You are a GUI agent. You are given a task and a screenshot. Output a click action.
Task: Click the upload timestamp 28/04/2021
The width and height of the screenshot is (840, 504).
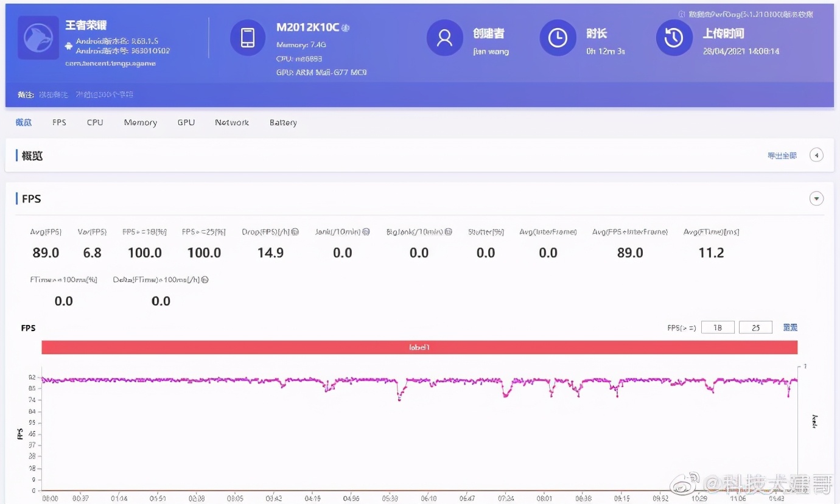coord(741,51)
